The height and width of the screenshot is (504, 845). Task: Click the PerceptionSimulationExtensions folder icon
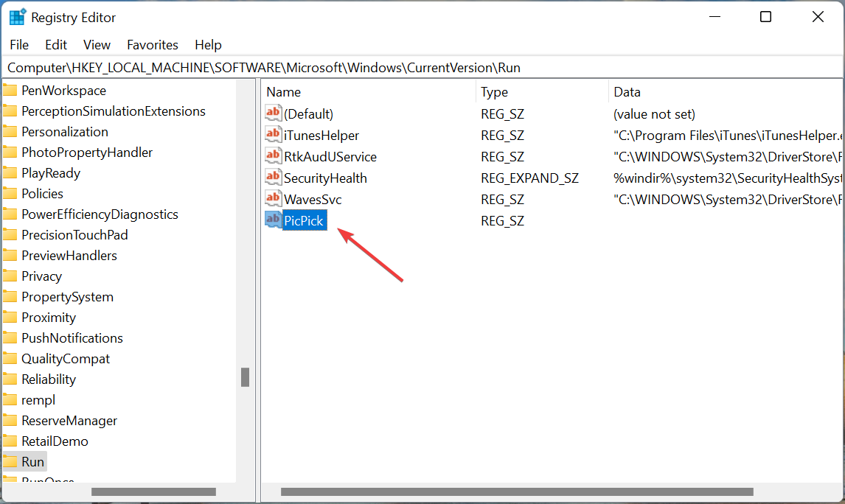click(10, 111)
